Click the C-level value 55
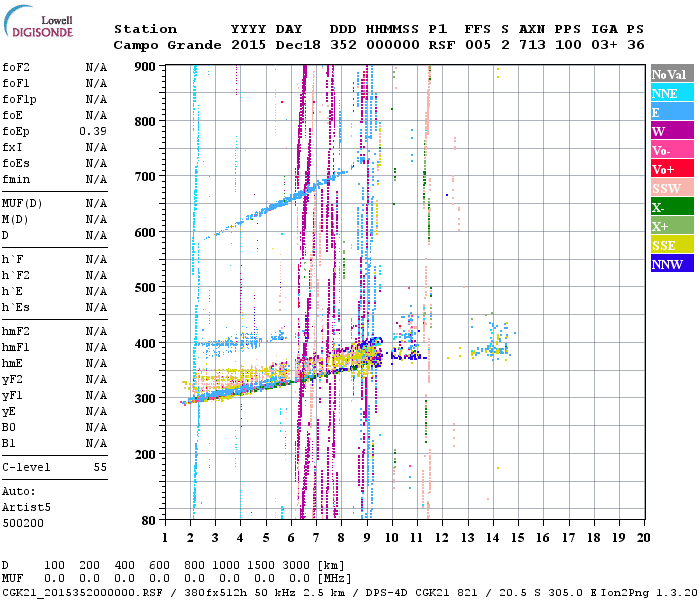700x600 pixels. point(100,468)
